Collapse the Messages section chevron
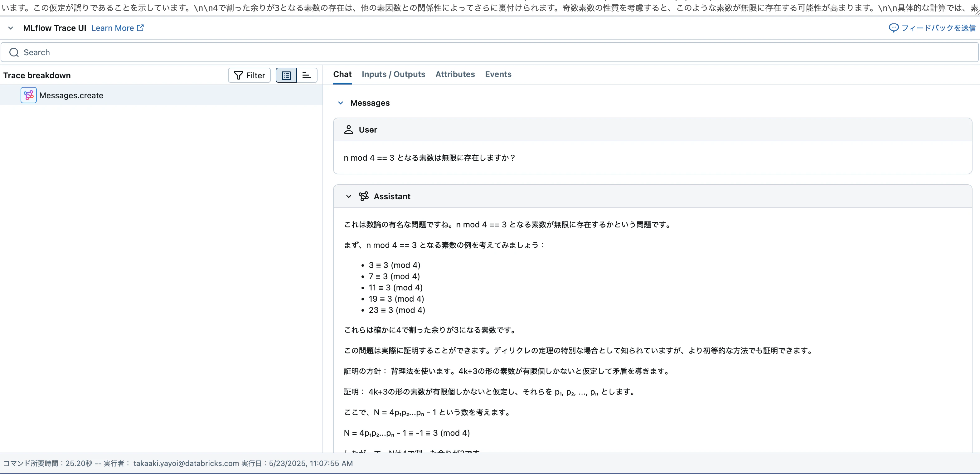 coord(341,103)
